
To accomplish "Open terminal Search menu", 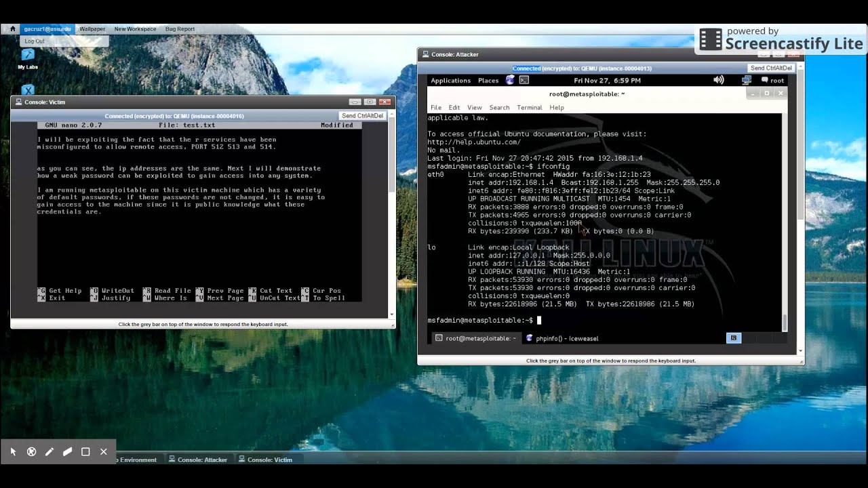I will [x=499, y=108].
